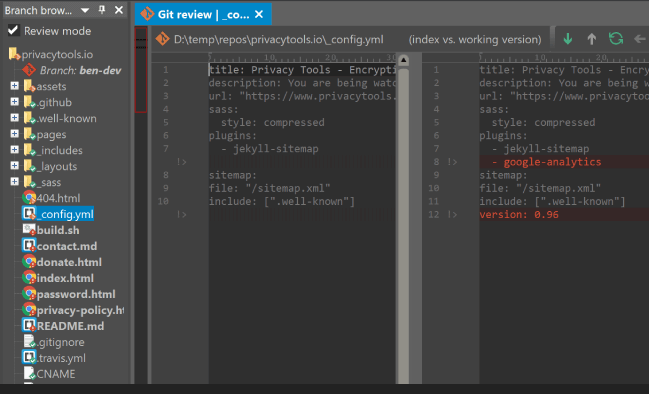Expand the .well-known folder
Screen dimensions: 649x394
14,118
